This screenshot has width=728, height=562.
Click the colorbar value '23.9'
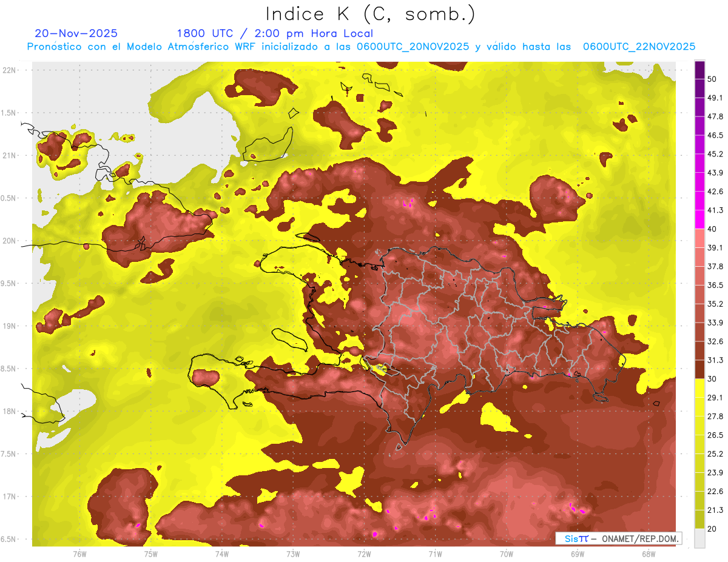coord(715,473)
